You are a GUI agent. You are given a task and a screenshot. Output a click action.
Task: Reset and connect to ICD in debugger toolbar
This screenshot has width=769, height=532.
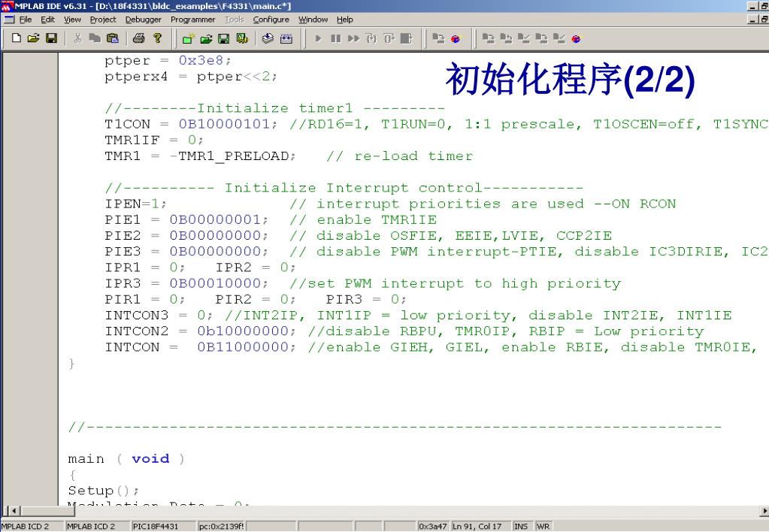pyautogui.click(x=456, y=39)
